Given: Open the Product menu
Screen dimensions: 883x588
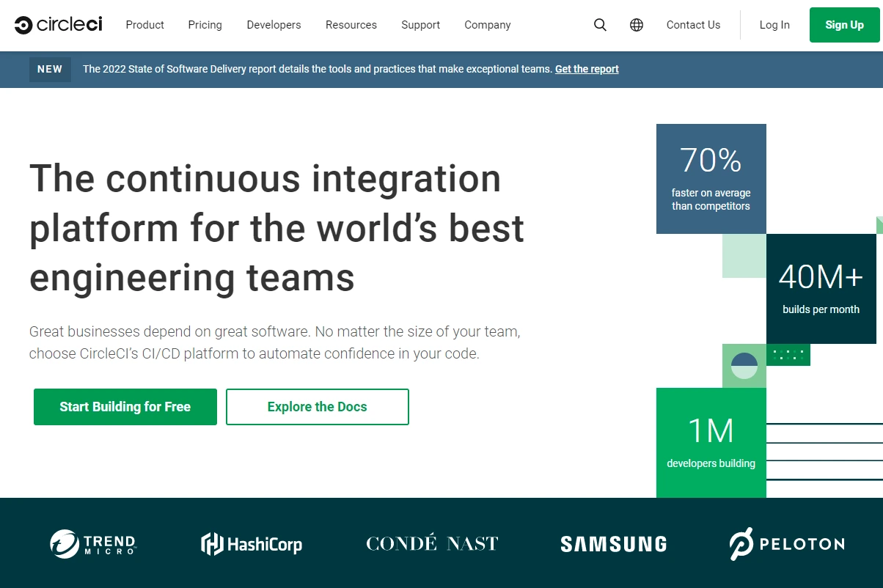Looking at the screenshot, I should click(x=145, y=25).
